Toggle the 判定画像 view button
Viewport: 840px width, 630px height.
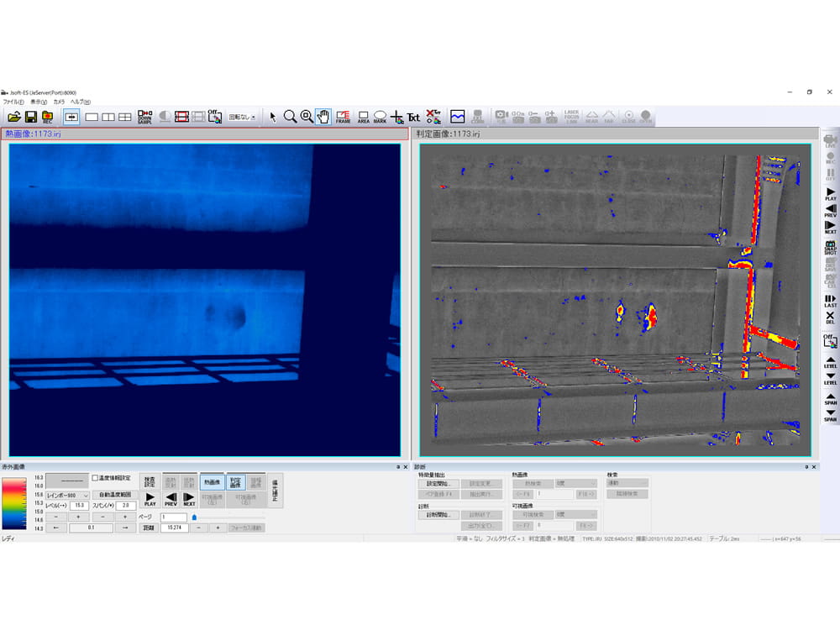[235, 482]
